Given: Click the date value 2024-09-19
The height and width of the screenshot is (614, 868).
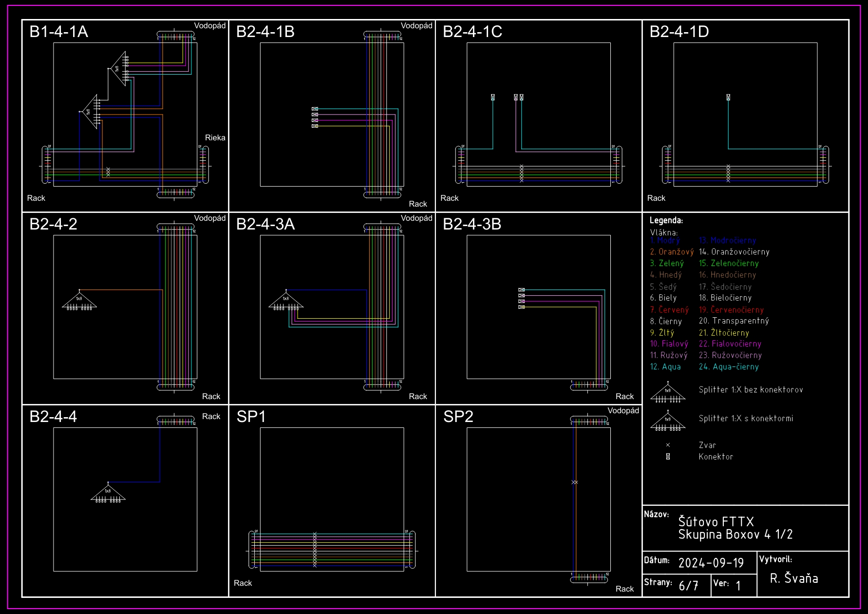Looking at the screenshot, I should pyautogui.click(x=711, y=563).
